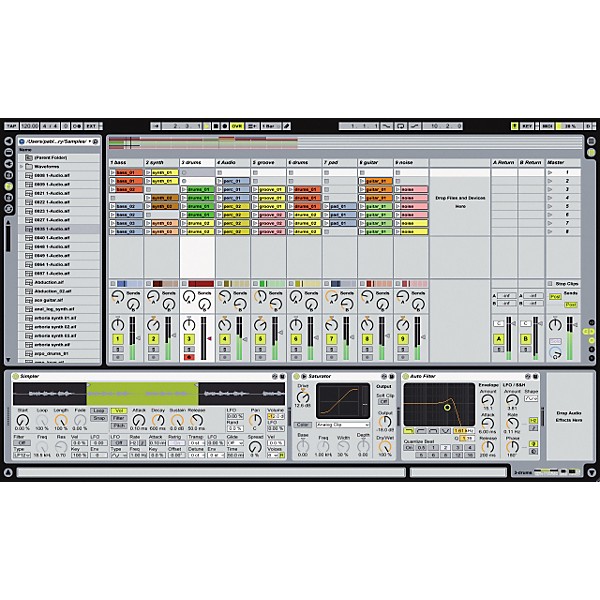The width and height of the screenshot is (600, 600).
Task: Click the Saturator Color button
Action: pyautogui.click(x=303, y=425)
